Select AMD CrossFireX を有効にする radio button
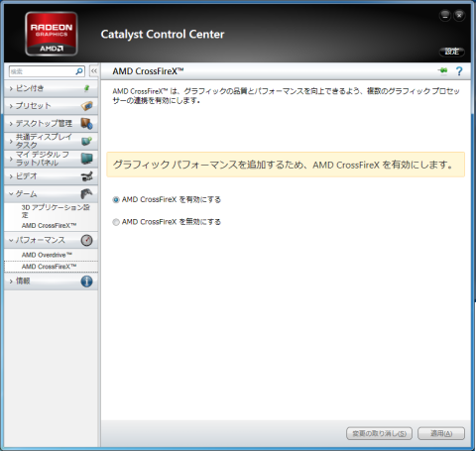Screen dimensions: 476x451 click(x=116, y=200)
